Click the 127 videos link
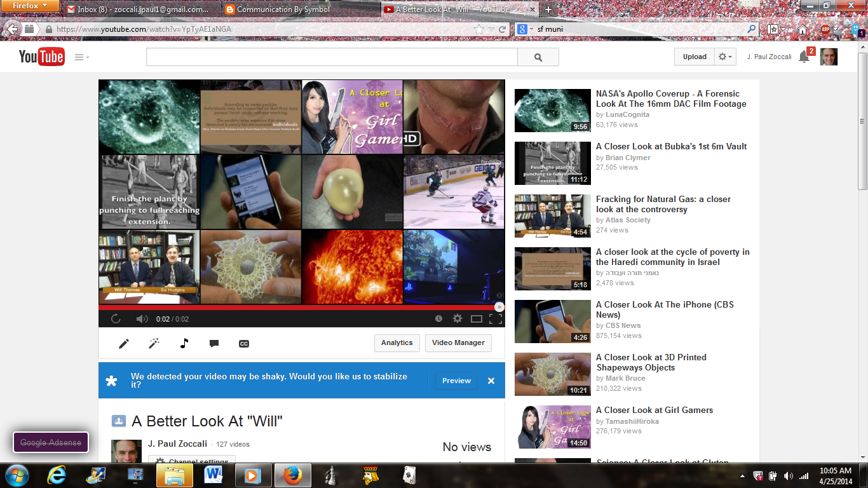The width and height of the screenshot is (868, 488). (x=233, y=444)
